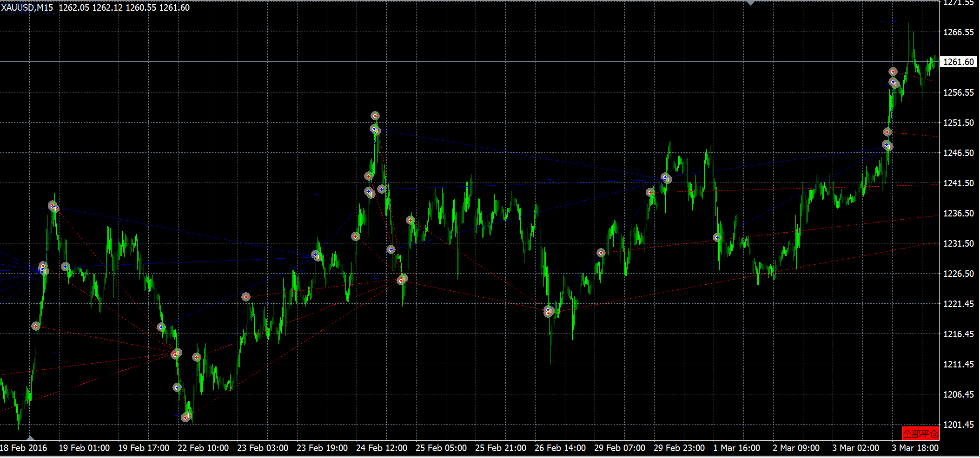Click the 19 Feb 17:00 time label
Image resolution: width=980 pixels, height=458 pixels.
tap(144, 448)
